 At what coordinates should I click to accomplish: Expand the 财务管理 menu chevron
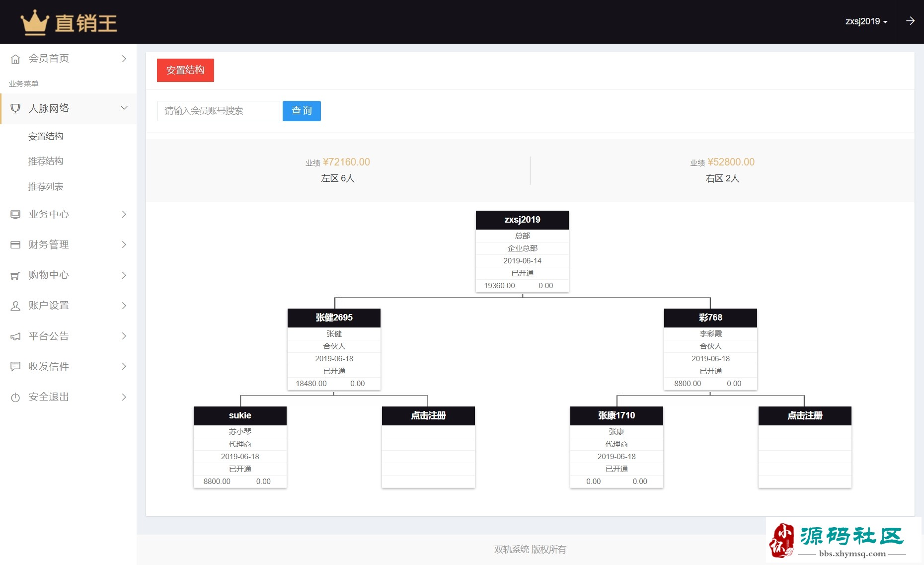tap(124, 244)
